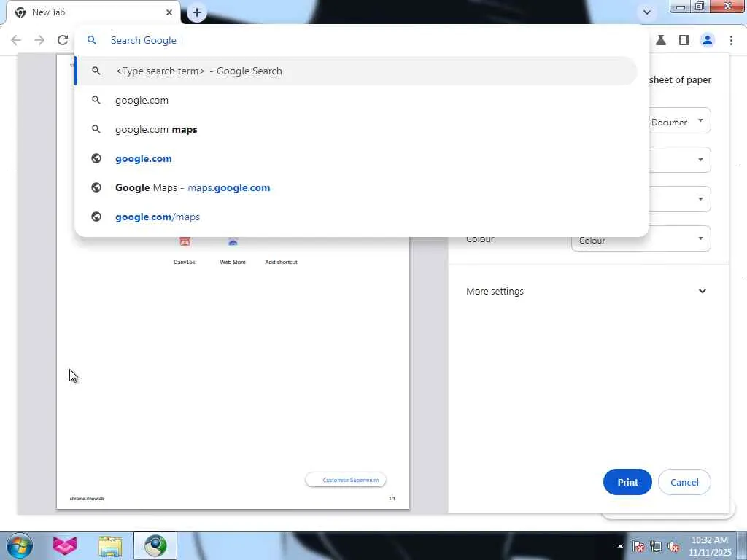Show hidden tray icons arrow

620,546
